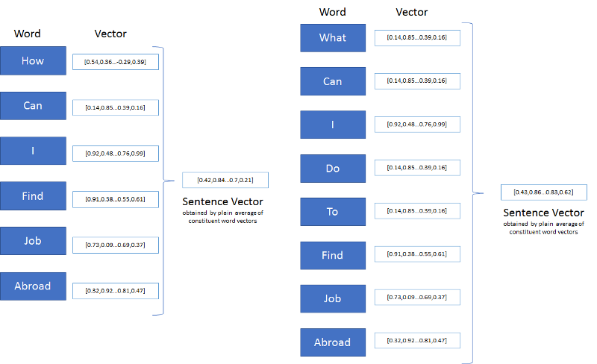Select the sentence vector box [0.43,0.86...0.83,0.62]

coord(532,192)
